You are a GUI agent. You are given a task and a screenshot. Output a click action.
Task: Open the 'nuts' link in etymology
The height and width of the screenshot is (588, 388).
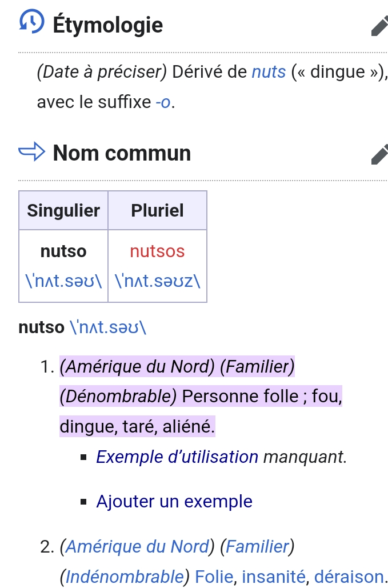pyautogui.click(x=269, y=72)
